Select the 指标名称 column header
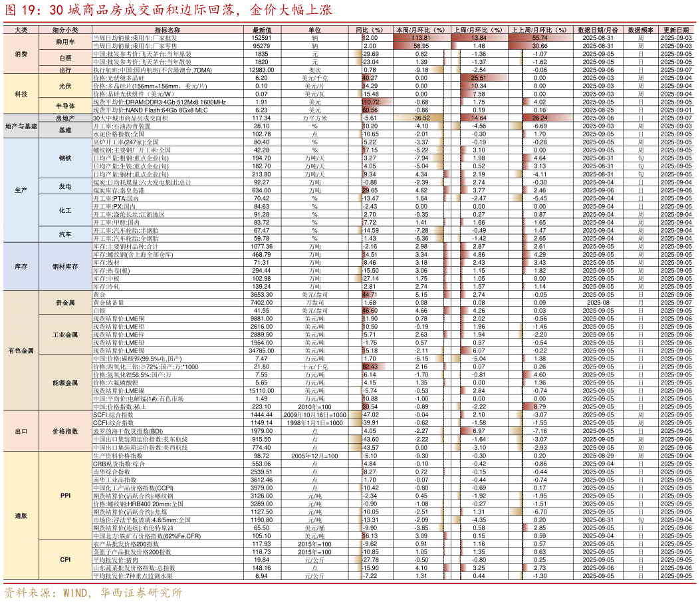This screenshot has width=700, height=602. tap(168, 30)
